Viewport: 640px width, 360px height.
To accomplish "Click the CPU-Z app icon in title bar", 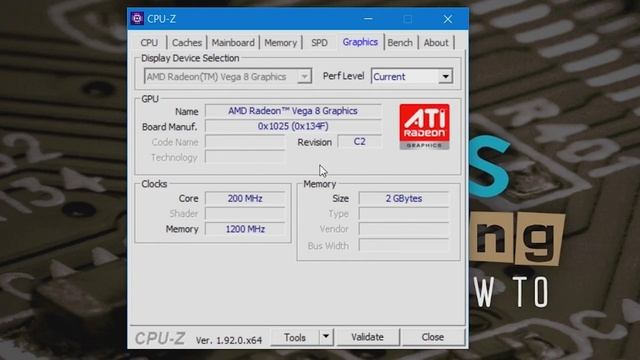I will [x=137, y=19].
